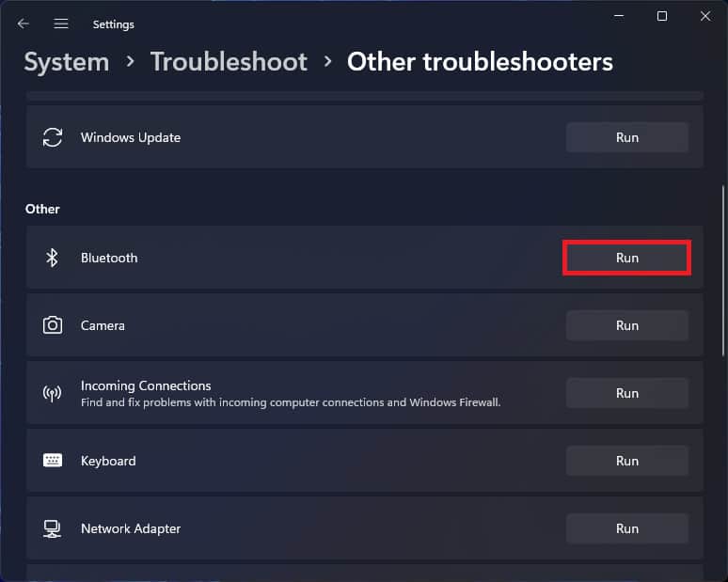728x582 pixels.
Task: Click the Windows Update sync icon
Action: [x=53, y=137]
